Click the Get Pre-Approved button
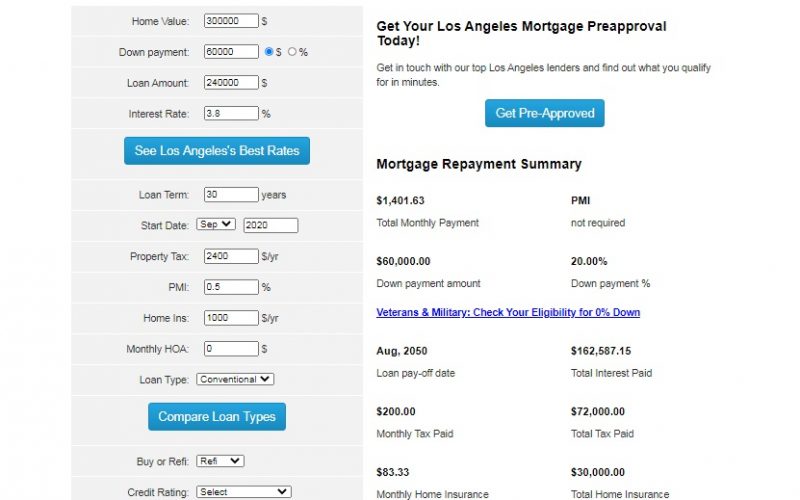This screenshot has width=800, height=500. click(x=544, y=113)
